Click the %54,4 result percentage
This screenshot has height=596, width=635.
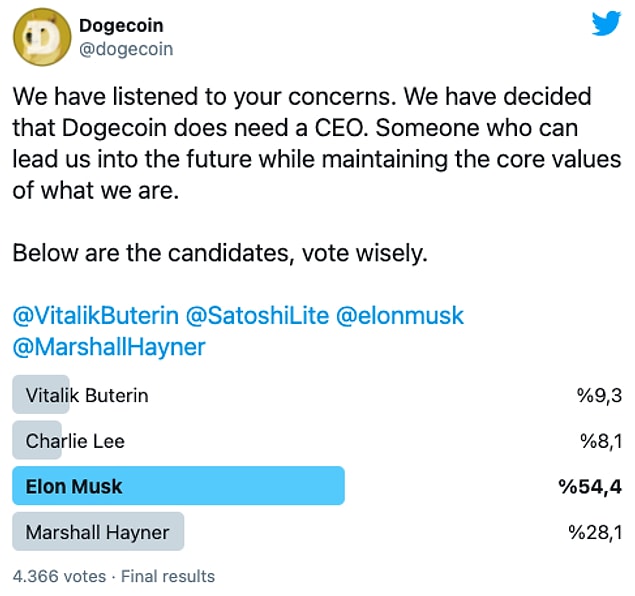[590, 486]
